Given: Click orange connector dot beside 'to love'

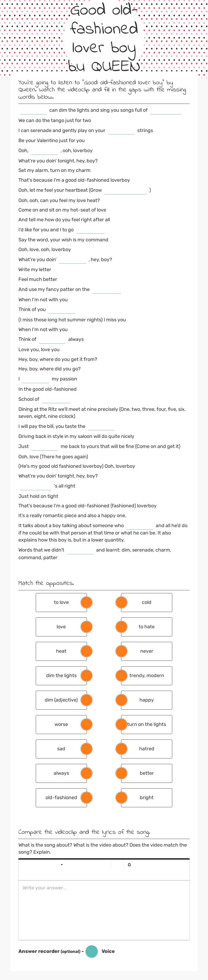Looking at the screenshot, I should point(86,602).
